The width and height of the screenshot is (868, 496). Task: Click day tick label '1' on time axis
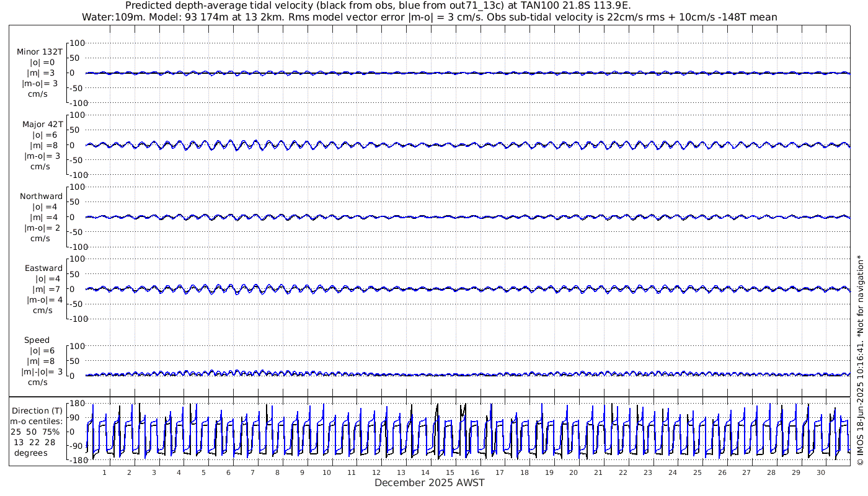104,472
